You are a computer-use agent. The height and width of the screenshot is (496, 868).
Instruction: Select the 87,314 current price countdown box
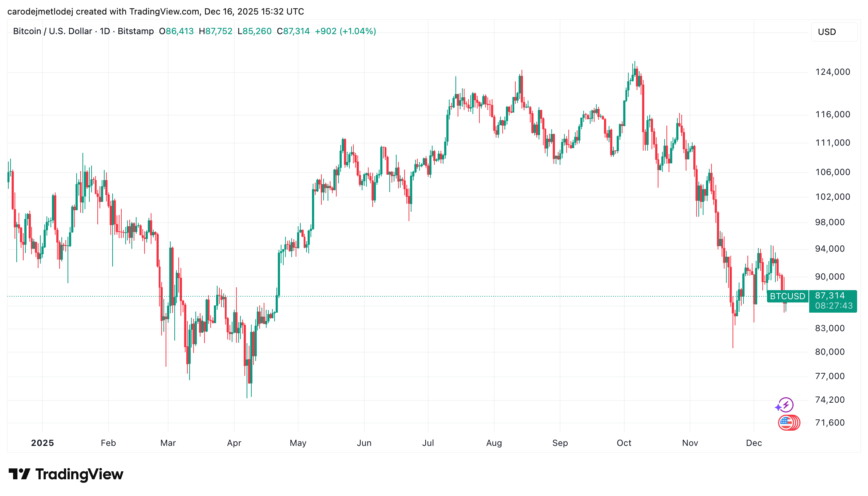[833, 301]
